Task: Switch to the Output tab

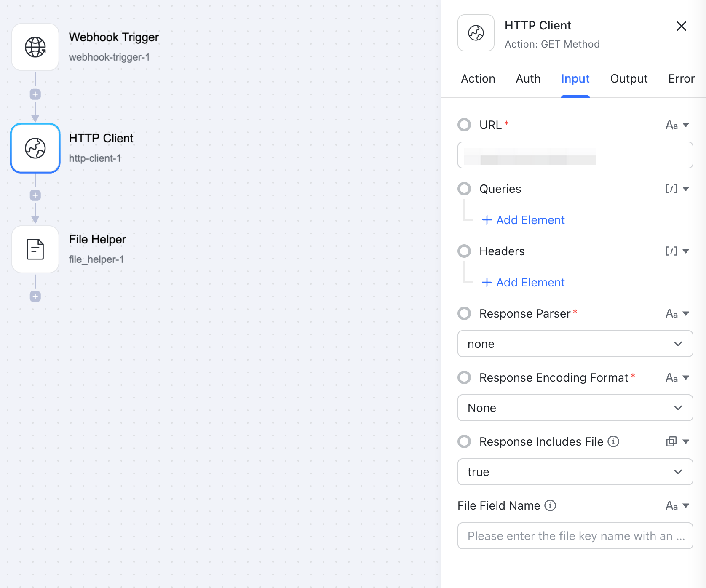Action: coord(628,78)
